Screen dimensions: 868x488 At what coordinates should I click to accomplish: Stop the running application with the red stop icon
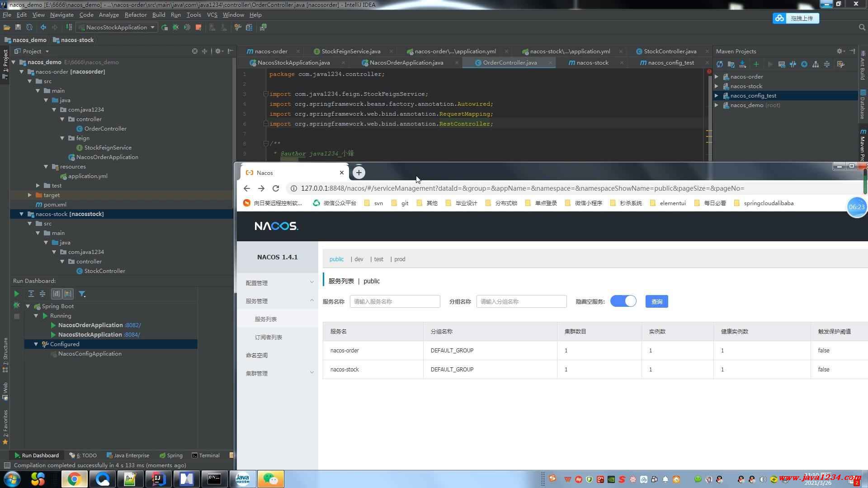click(198, 28)
